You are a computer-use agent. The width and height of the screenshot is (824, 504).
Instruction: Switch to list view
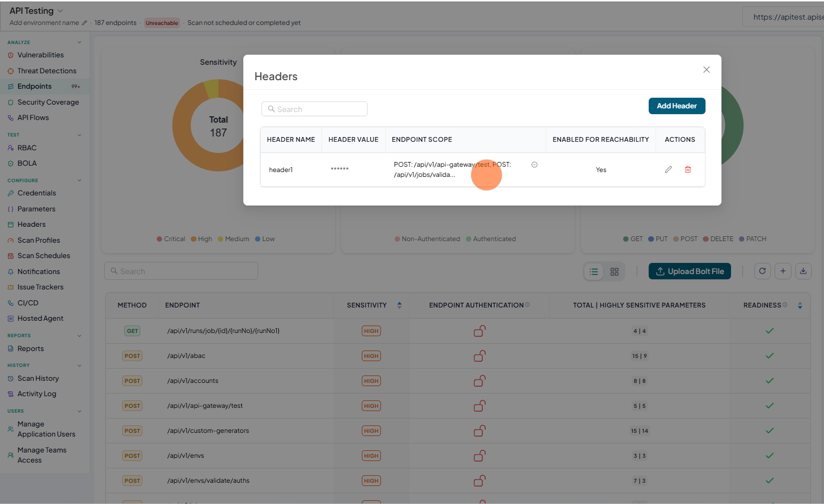[x=594, y=271]
